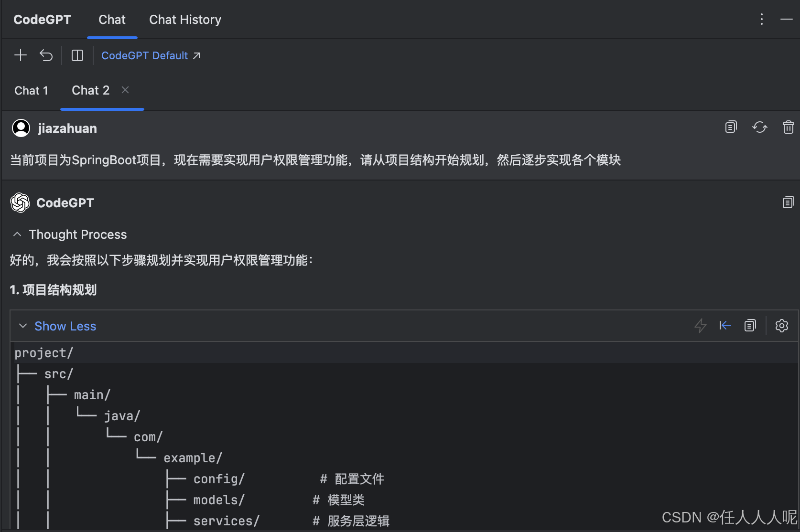The height and width of the screenshot is (532, 800).
Task: Click the undo arrow icon in toolbar
Action: click(x=46, y=55)
